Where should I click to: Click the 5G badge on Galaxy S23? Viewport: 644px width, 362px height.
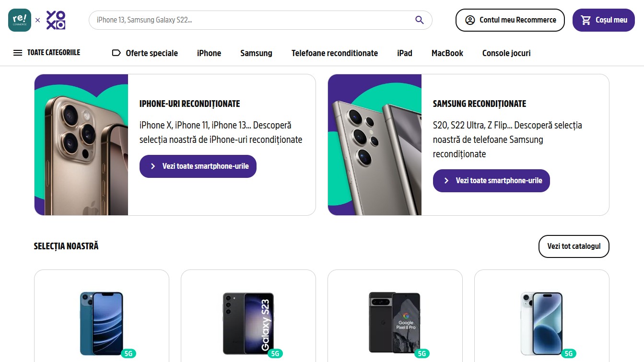pyautogui.click(x=275, y=354)
